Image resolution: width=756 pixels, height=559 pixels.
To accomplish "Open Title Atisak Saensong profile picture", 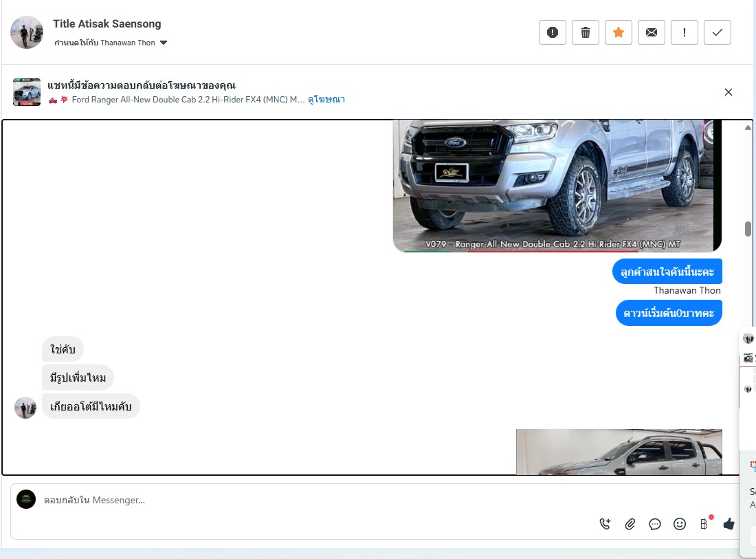I will pyautogui.click(x=27, y=32).
